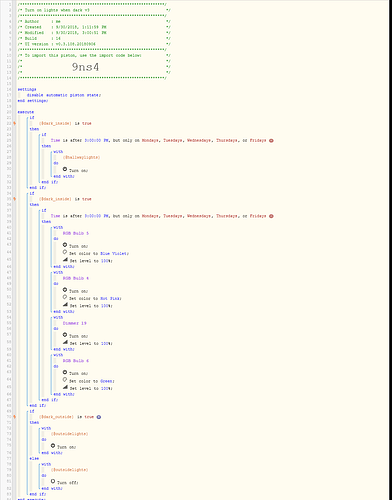This screenshot has width=392, height=500.
Task: Click the power icon under RGB Bulb 5
Action: [x=65, y=245]
